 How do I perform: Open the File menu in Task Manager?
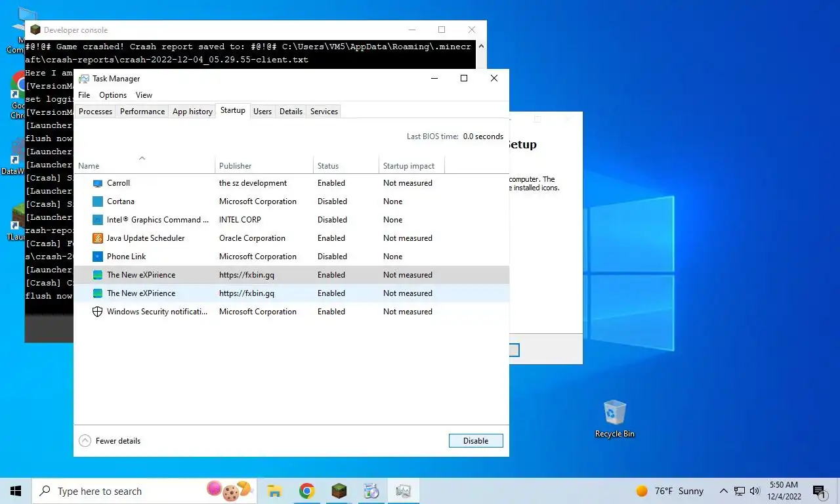[84, 95]
